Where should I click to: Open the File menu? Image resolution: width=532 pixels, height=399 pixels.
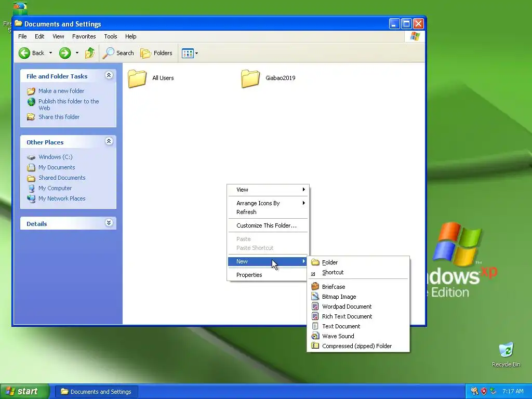[x=22, y=36]
